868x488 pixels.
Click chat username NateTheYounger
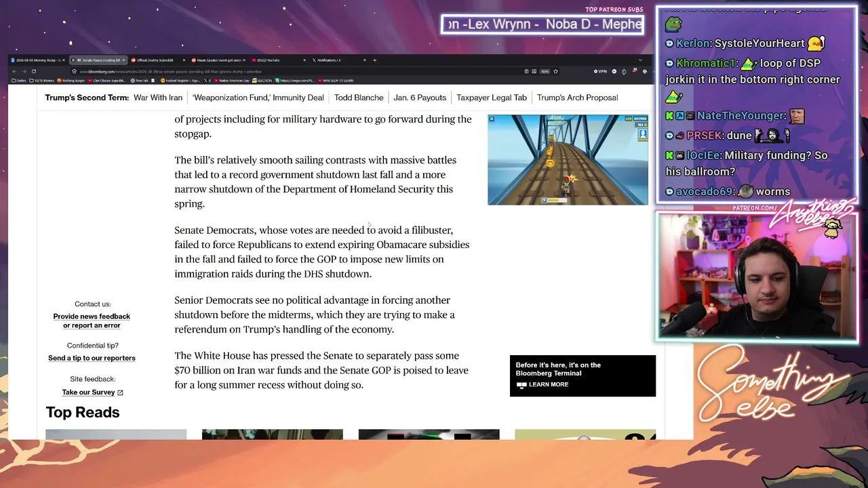coord(741,116)
